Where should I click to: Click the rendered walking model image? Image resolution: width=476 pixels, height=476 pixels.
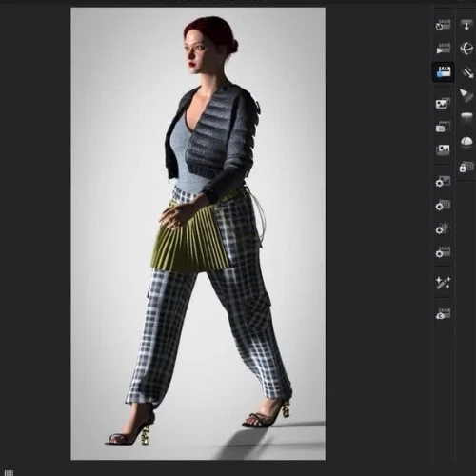point(198,233)
